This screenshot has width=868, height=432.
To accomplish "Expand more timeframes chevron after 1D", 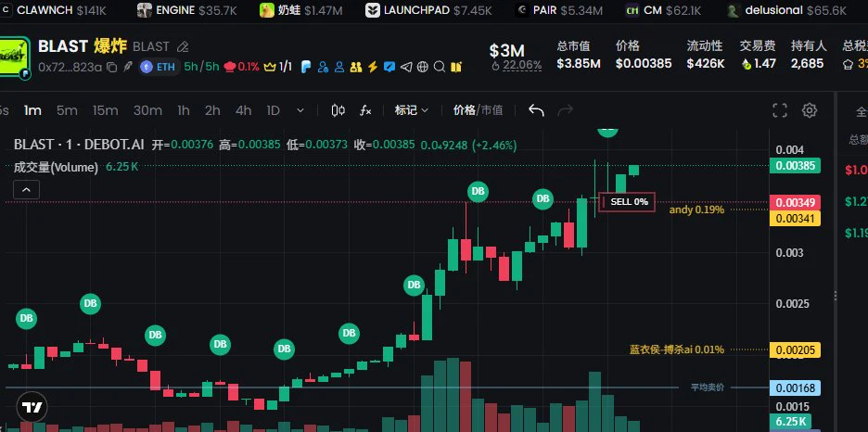I will [x=300, y=110].
